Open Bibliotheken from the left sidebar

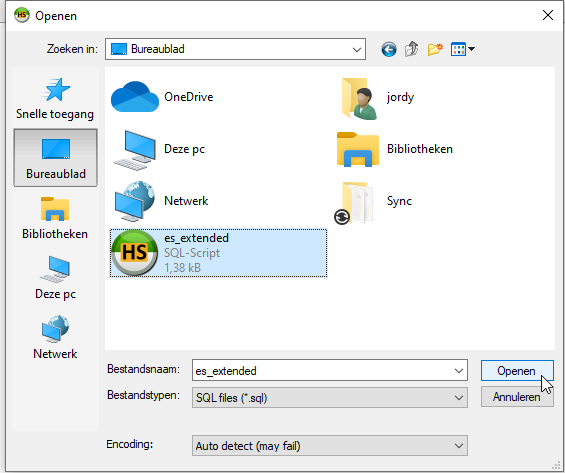pyautogui.click(x=55, y=218)
